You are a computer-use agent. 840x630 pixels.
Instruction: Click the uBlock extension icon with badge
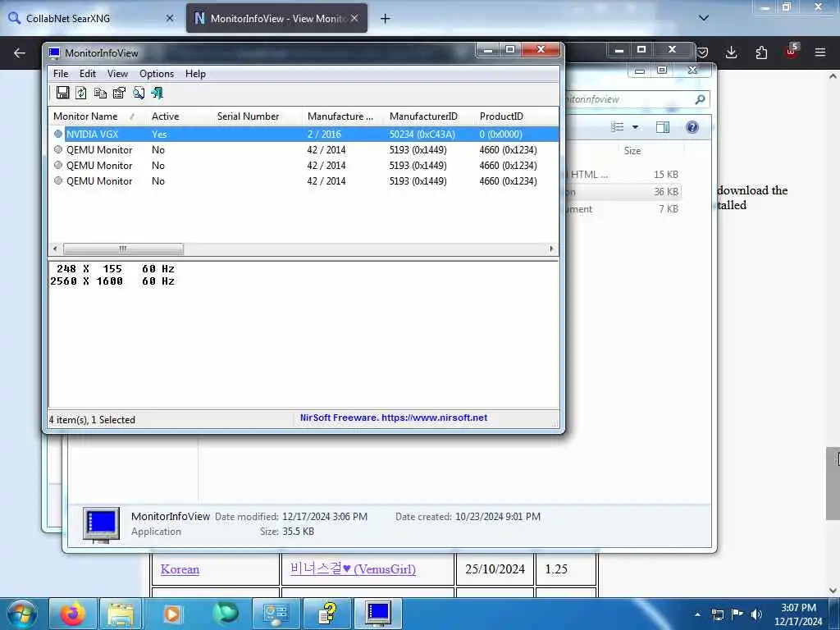[792, 52]
